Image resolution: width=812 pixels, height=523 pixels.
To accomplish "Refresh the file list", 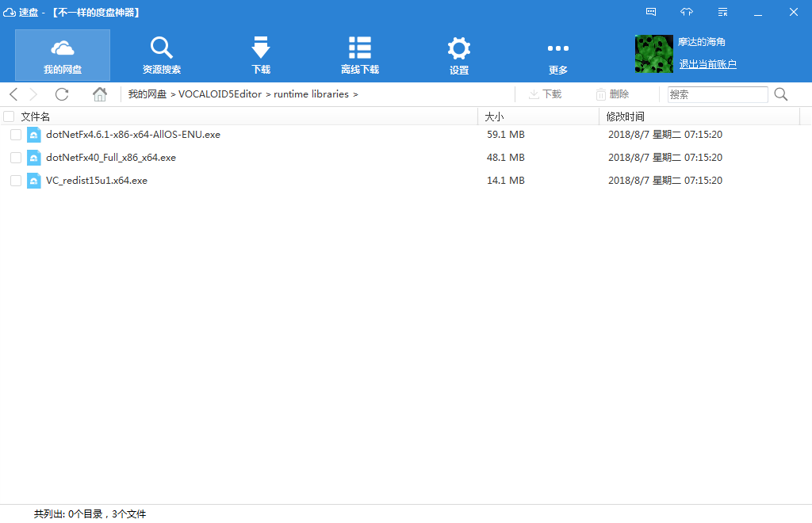I will 62,94.
